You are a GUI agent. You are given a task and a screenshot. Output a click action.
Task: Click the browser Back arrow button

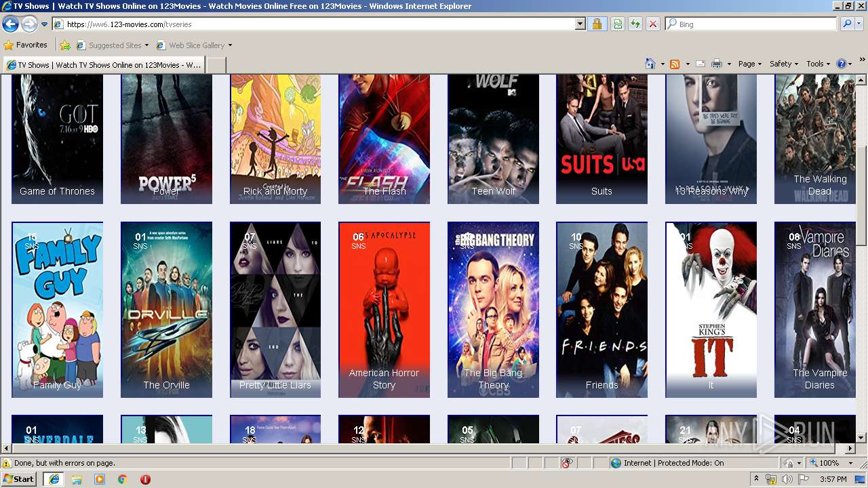point(10,24)
